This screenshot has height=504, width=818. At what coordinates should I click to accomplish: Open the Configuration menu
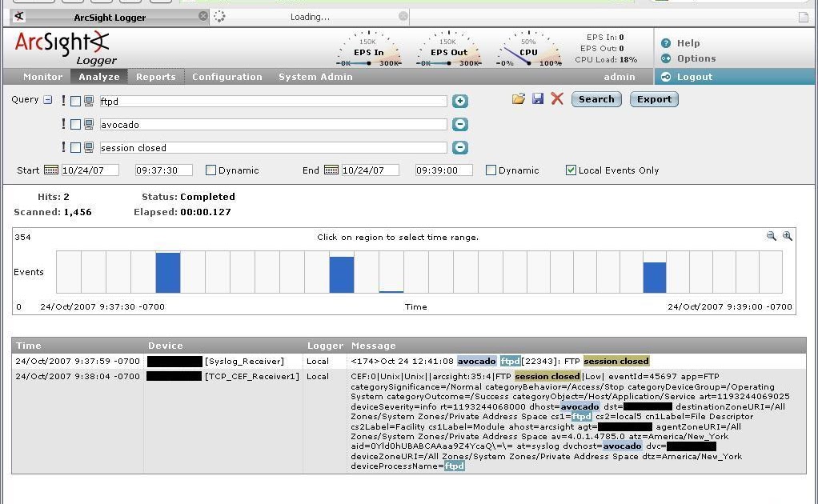tap(227, 77)
